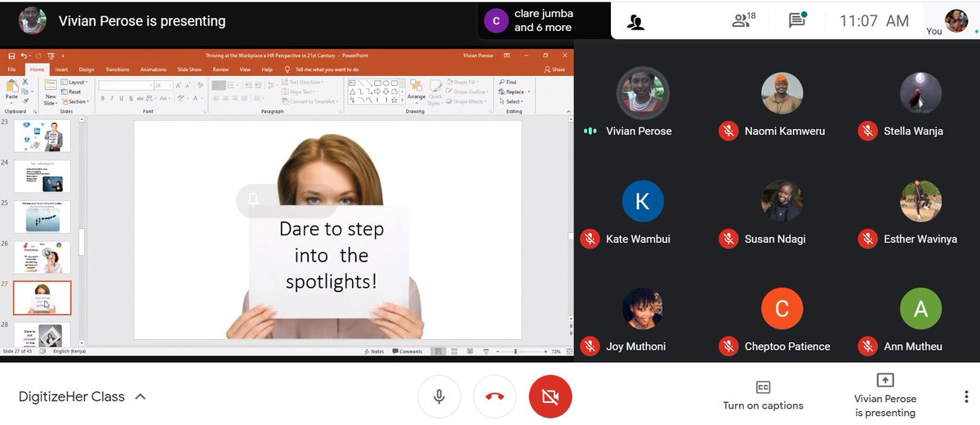Screen dimensions: 980x425
Task: Open the Select dropdown in Editing group
Action: coord(513,101)
